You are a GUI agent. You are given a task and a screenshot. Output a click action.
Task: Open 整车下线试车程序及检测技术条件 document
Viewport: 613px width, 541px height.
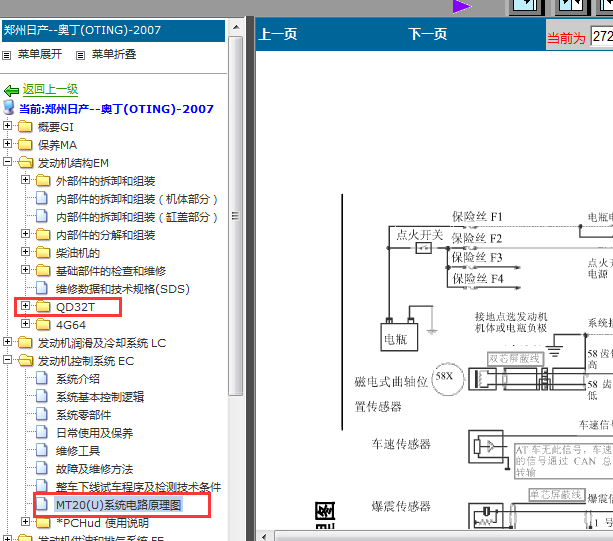(x=138, y=487)
